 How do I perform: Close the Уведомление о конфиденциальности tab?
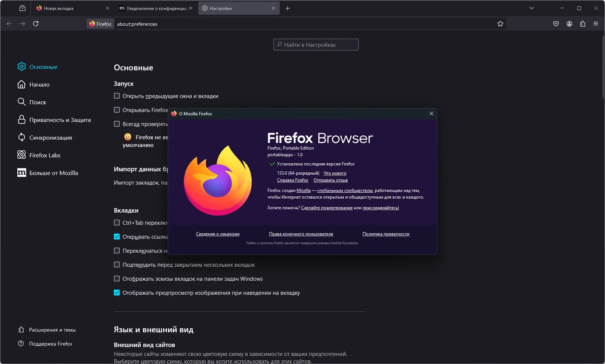click(x=190, y=8)
